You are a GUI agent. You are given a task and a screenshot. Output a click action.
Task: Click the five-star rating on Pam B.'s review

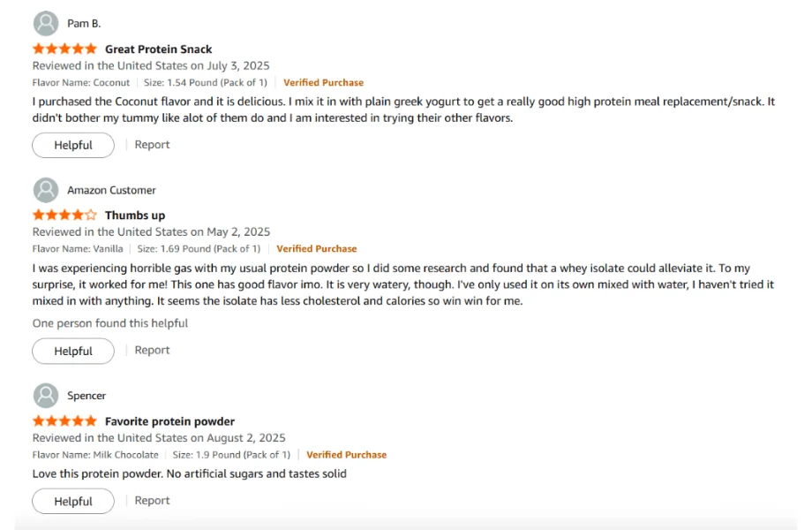pos(64,49)
